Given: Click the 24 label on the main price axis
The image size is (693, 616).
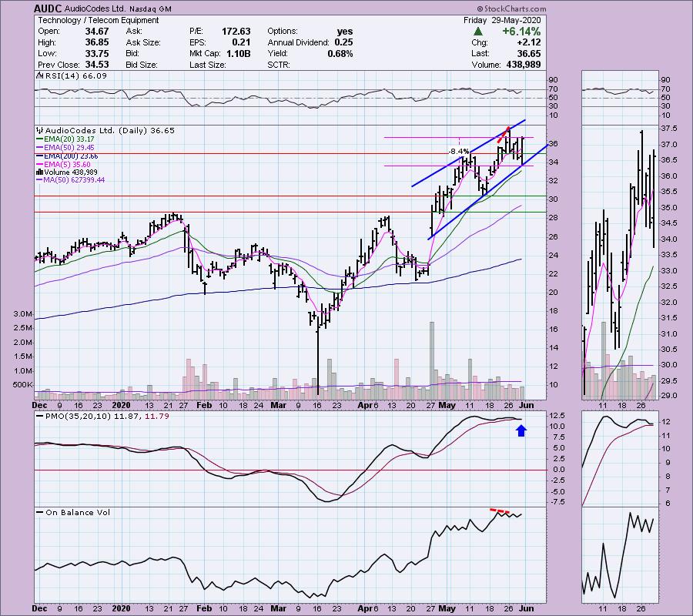Looking at the screenshot, I should click(x=554, y=255).
